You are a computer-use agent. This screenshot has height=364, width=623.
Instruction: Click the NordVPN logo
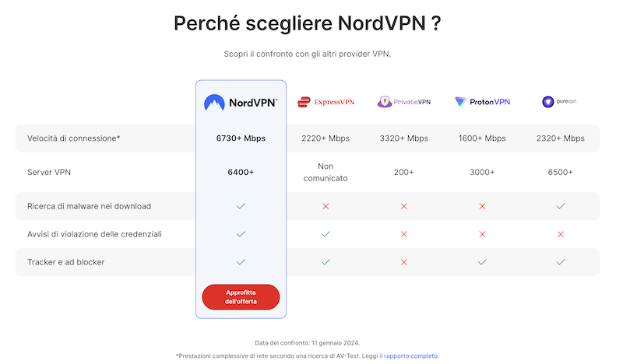click(x=241, y=103)
